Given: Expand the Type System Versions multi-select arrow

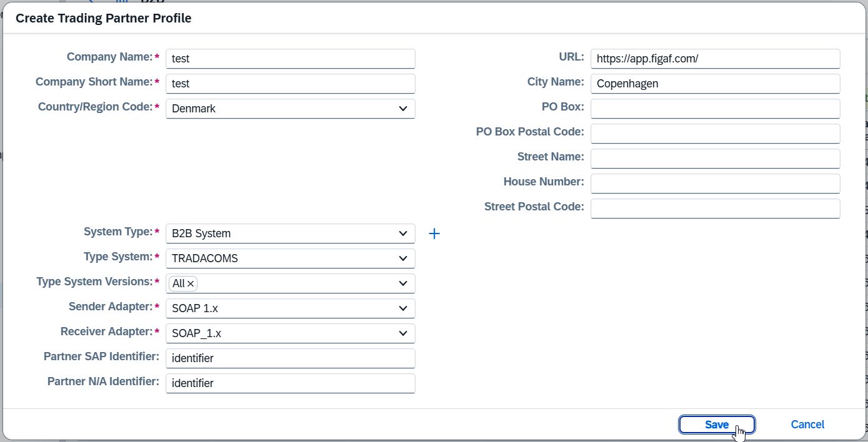Looking at the screenshot, I should pyautogui.click(x=403, y=283).
